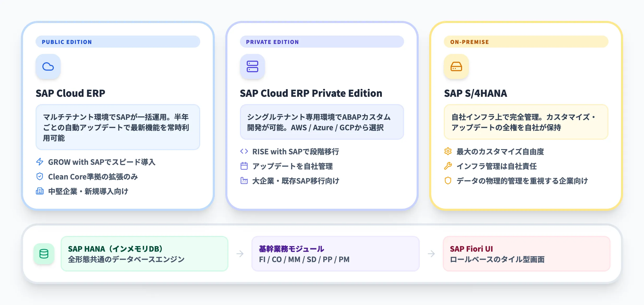Click the on-premise hardware icon on SAP S/4HANA card
Viewport: 644px width, 305px height.
[456, 67]
